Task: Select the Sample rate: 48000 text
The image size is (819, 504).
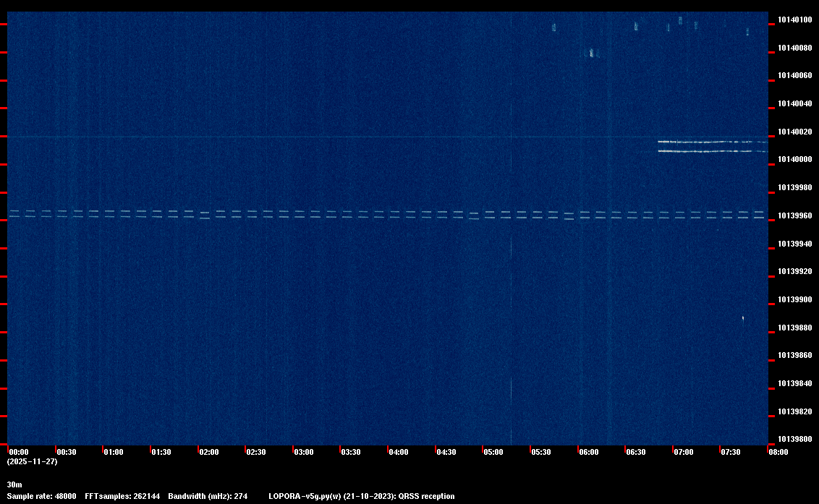Action: [41, 496]
